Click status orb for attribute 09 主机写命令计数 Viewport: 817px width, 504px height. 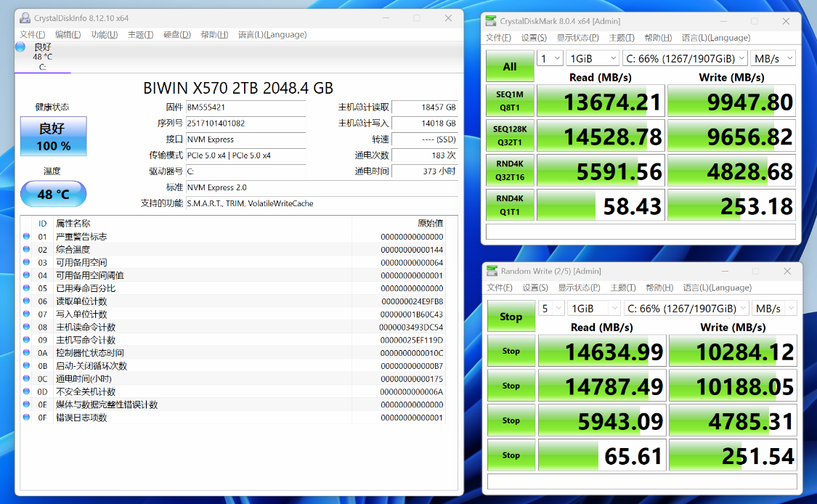pyautogui.click(x=27, y=340)
